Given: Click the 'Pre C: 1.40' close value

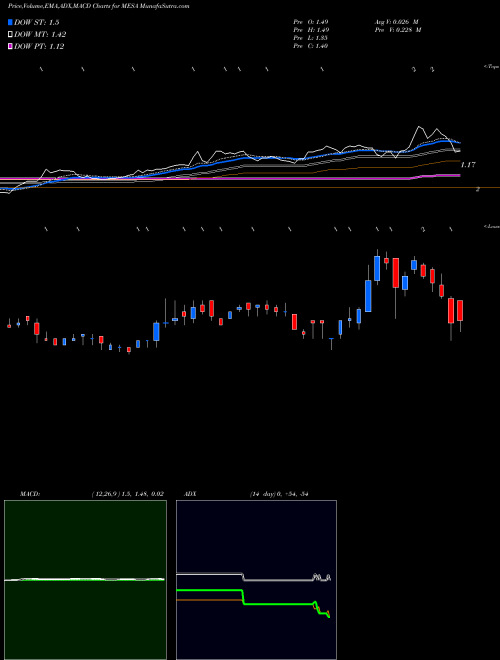Looking at the screenshot, I should [x=311, y=46].
